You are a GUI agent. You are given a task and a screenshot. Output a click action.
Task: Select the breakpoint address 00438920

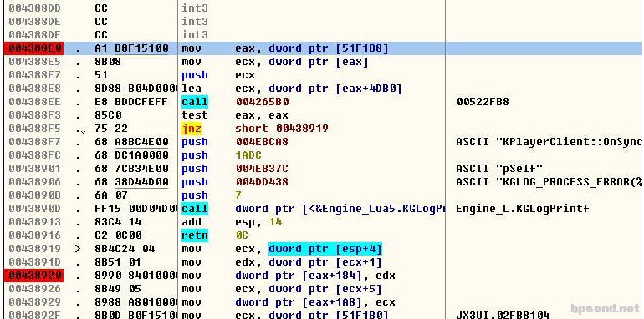[x=34, y=275]
